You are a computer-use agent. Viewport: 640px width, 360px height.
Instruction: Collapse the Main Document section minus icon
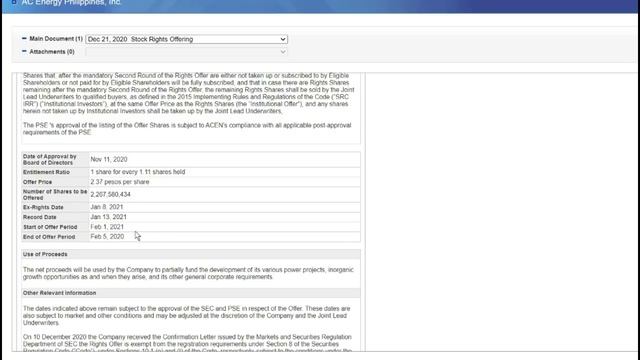(24, 38)
